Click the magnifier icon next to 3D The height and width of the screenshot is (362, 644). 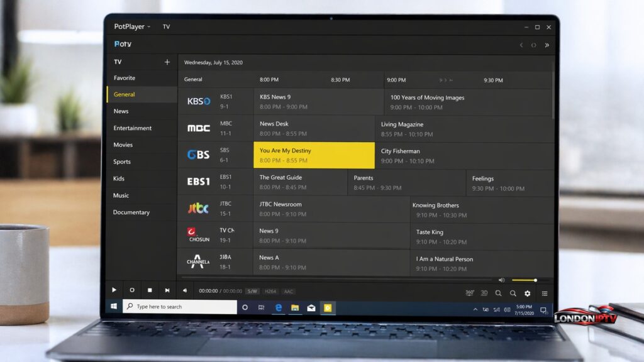pos(498,293)
